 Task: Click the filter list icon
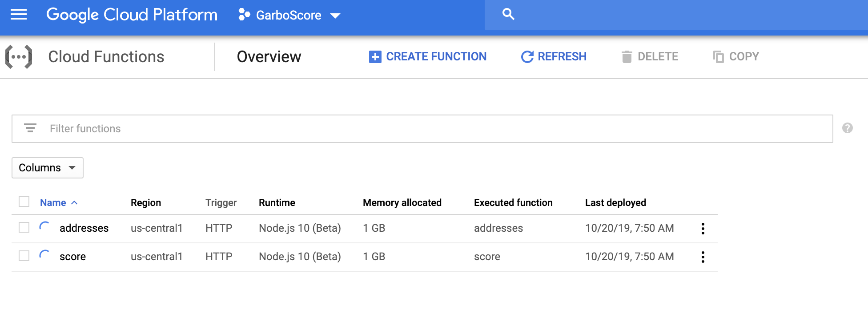[x=30, y=128]
